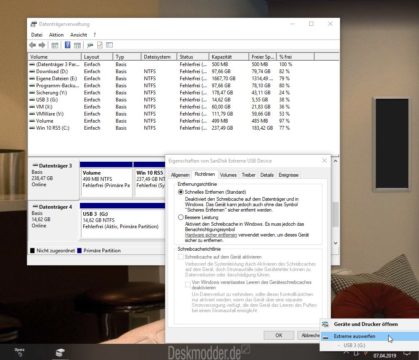
Task: Select the Win 10 RS5 (C:) volume row icon
Action: click(x=32, y=128)
